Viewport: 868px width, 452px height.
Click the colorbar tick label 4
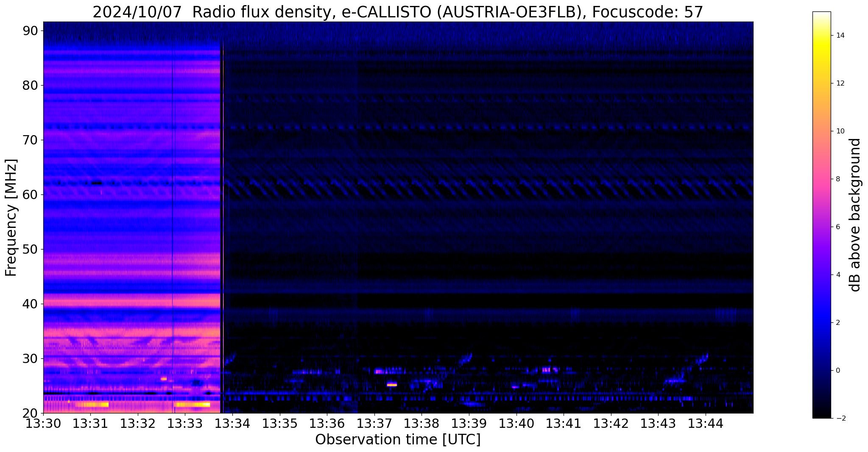pos(837,275)
